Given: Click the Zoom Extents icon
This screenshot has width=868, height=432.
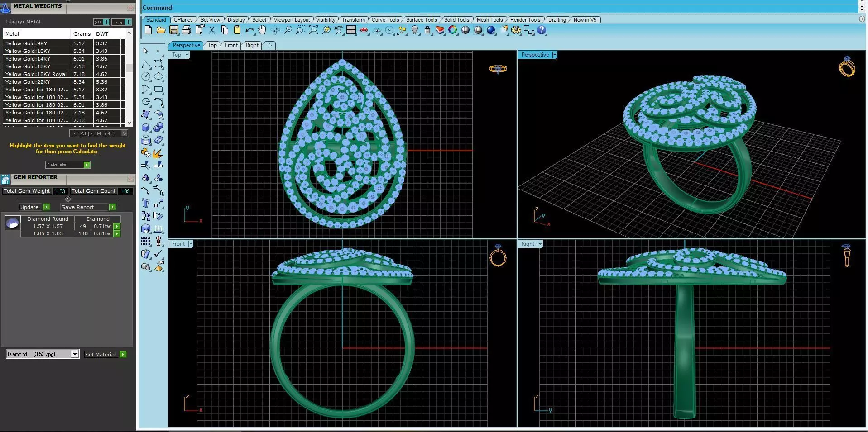Looking at the screenshot, I should (313, 30).
